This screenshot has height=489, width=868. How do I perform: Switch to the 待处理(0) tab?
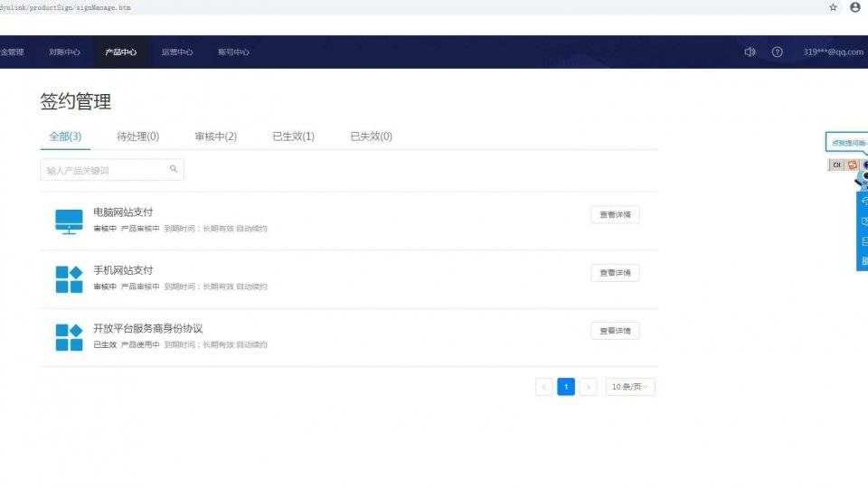click(137, 136)
